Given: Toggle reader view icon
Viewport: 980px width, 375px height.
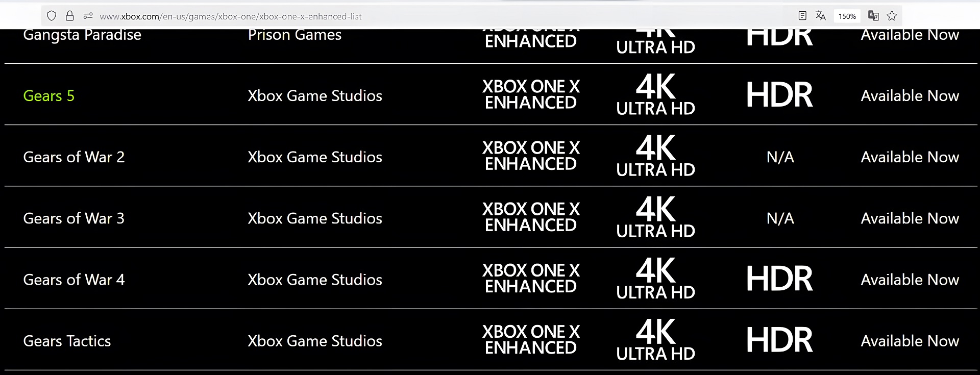Looking at the screenshot, I should (802, 16).
